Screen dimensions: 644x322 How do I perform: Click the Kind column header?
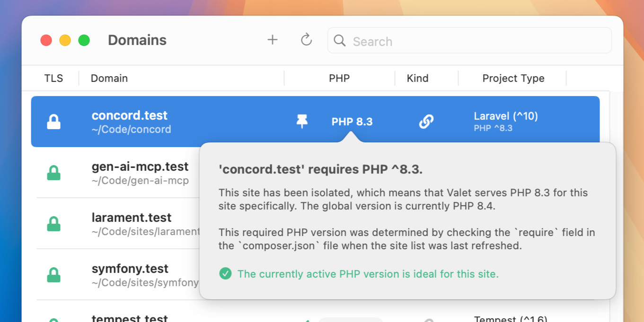pos(417,78)
